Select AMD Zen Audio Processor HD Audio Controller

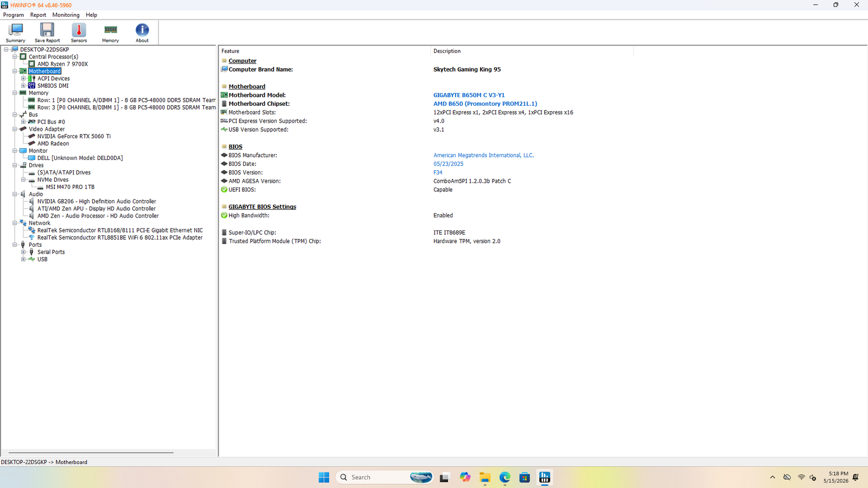pos(98,216)
